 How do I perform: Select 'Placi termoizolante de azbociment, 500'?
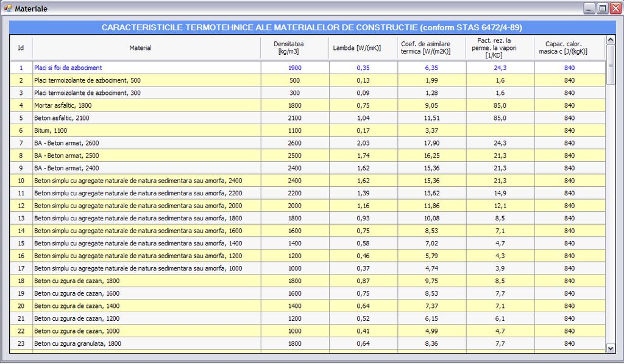pos(307,80)
